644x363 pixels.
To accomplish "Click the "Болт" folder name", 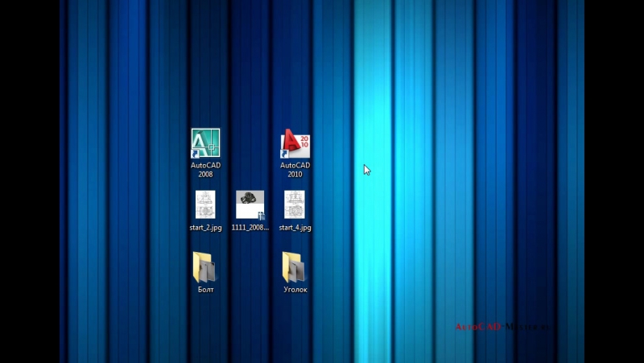I will click(x=205, y=290).
